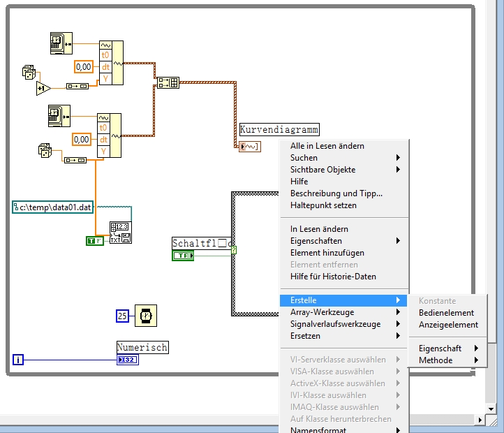Image resolution: width=504 pixels, height=433 pixels.
Task: Click the green True boolean constant
Action: pos(94,240)
